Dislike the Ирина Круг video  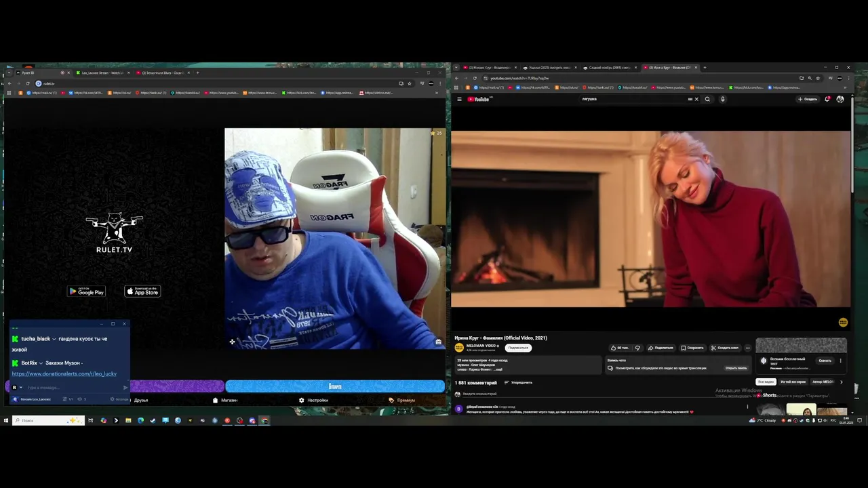[x=637, y=348]
